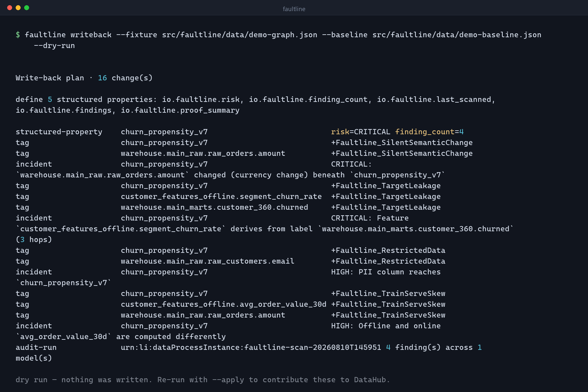Viewport: 588px width, 392px height.
Task: Click the 'Write-back plan' heading
Action: tap(50, 78)
